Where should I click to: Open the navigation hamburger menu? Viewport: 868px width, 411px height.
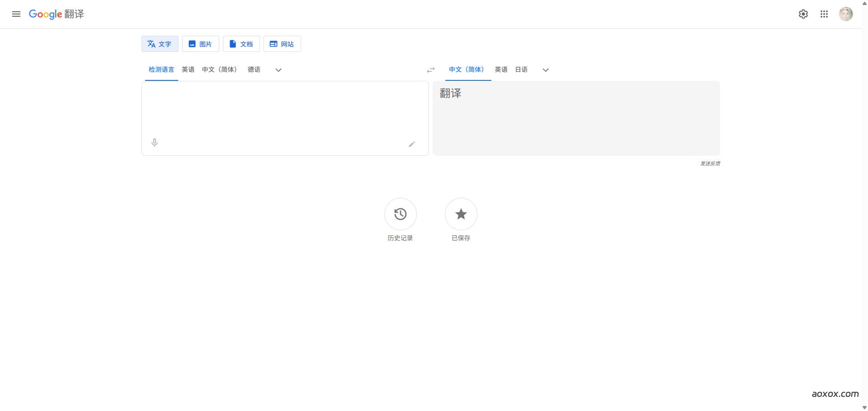coord(16,14)
